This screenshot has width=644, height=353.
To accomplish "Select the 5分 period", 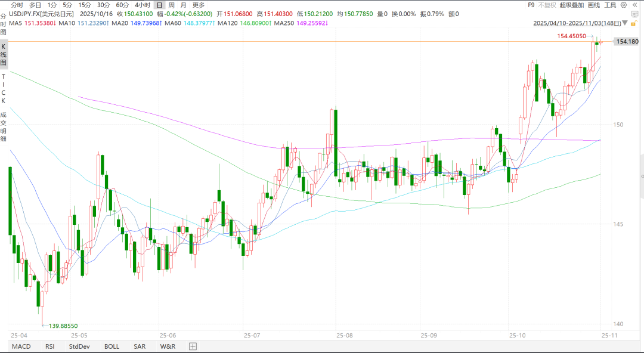I will (x=67, y=5).
